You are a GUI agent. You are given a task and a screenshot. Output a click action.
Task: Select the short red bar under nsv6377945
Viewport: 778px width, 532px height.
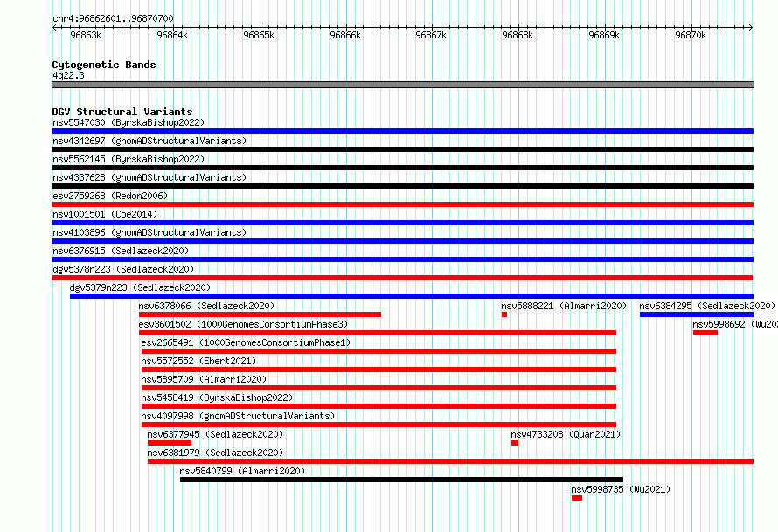[170, 443]
